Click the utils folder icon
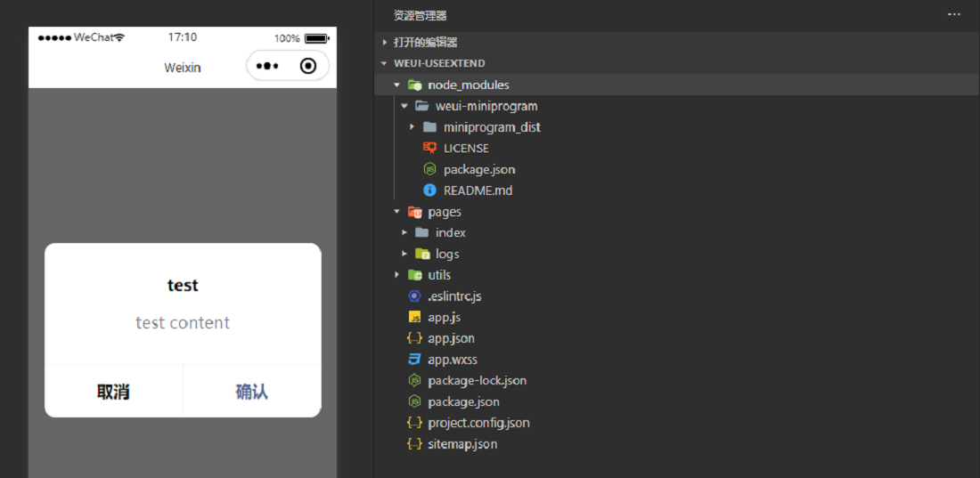Viewport: 980px width, 478px height. coord(414,275)
